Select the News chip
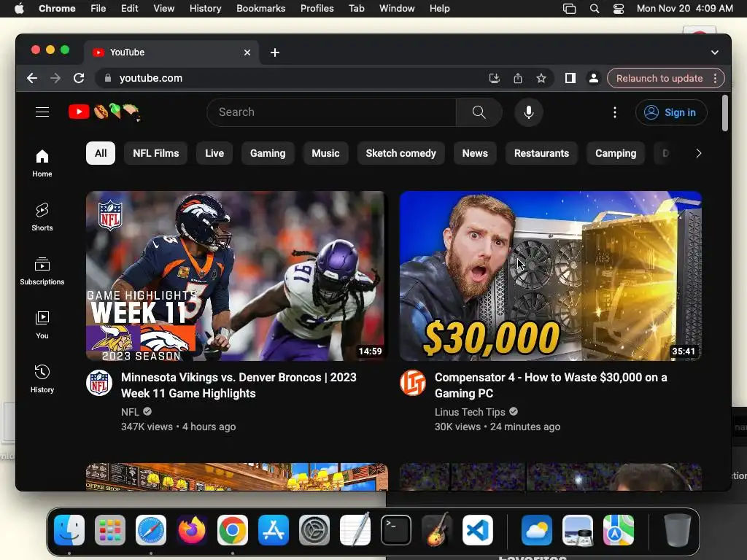747x560 pixels. [475, 153]
